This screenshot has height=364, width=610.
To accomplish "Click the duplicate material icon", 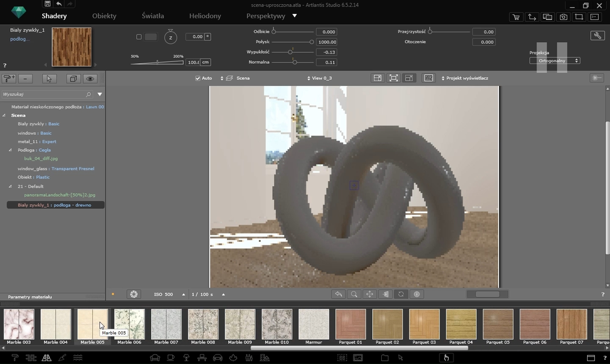I will coord(73,79).
